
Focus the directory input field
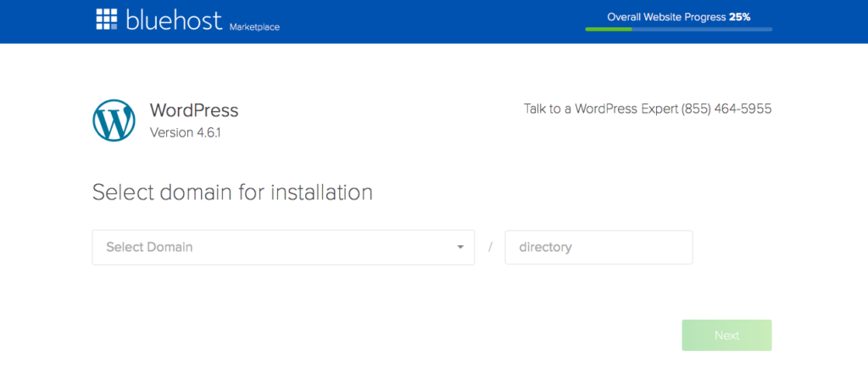tap(598, 247)
